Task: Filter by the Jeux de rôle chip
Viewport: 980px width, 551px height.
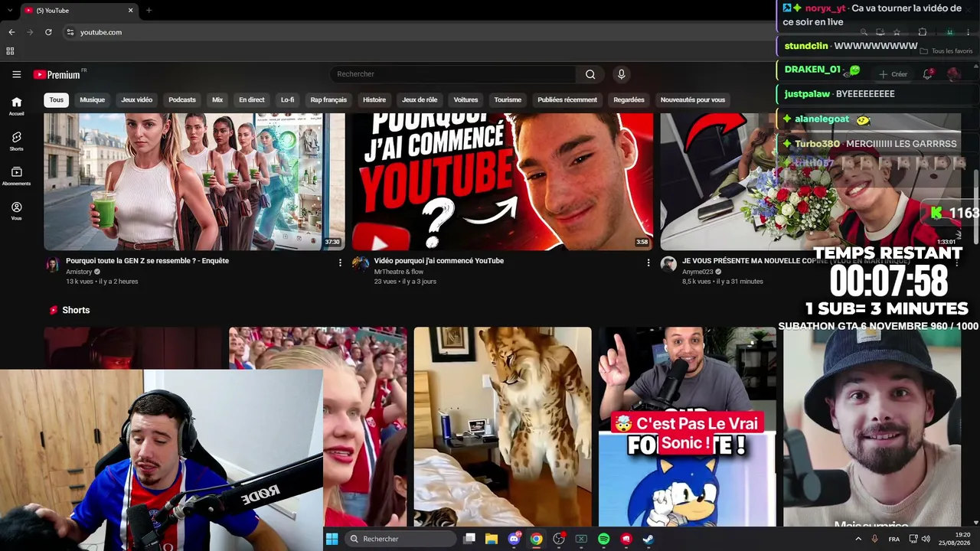Action: 420,99
